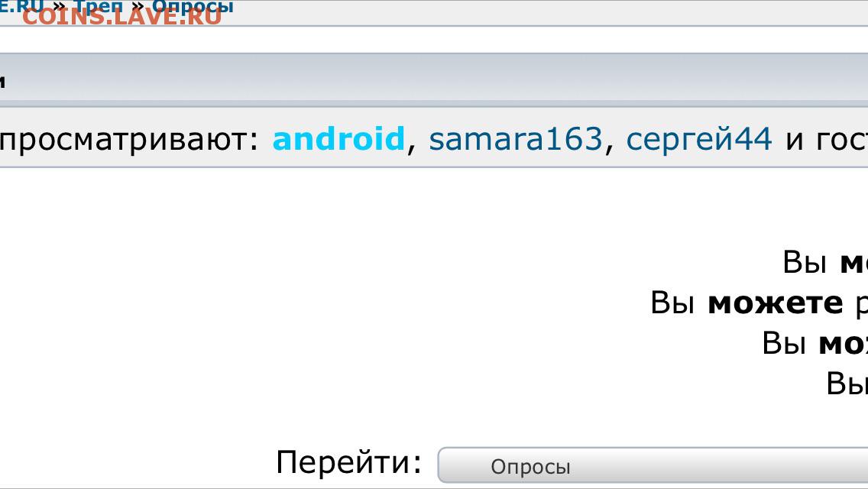
Task: Click the third 'Вы' permissions line
Action: point(815,343)
